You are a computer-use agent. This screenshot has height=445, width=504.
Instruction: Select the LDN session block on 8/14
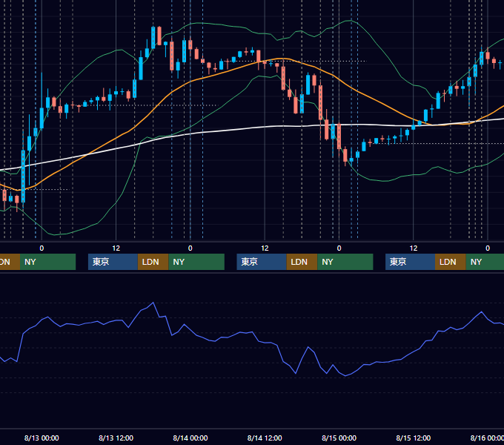(302, 262)
